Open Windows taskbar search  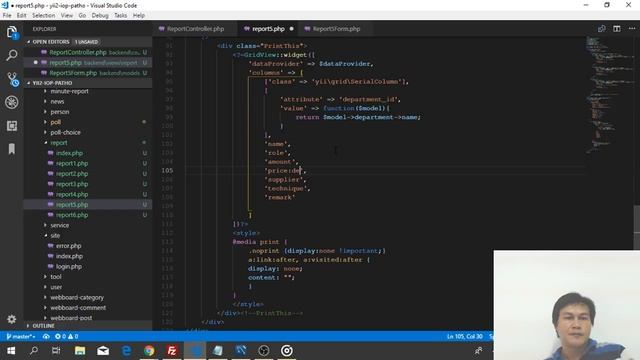coord(34,351)
